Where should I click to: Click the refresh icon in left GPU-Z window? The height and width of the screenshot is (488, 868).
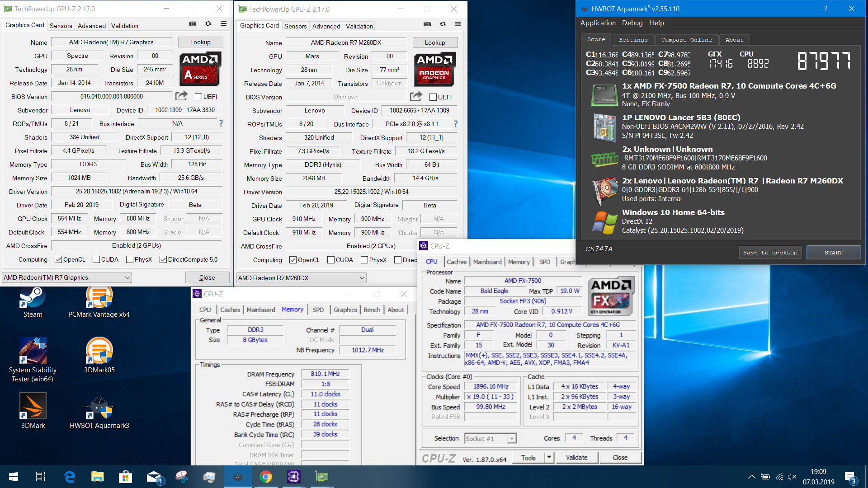[x=208, y=24]
